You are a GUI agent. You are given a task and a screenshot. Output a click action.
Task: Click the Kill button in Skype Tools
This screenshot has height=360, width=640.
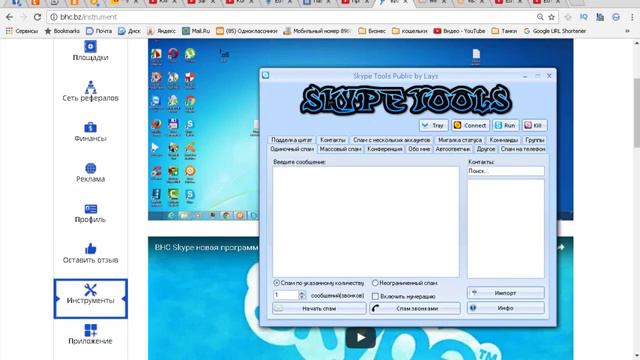[534, 125]
